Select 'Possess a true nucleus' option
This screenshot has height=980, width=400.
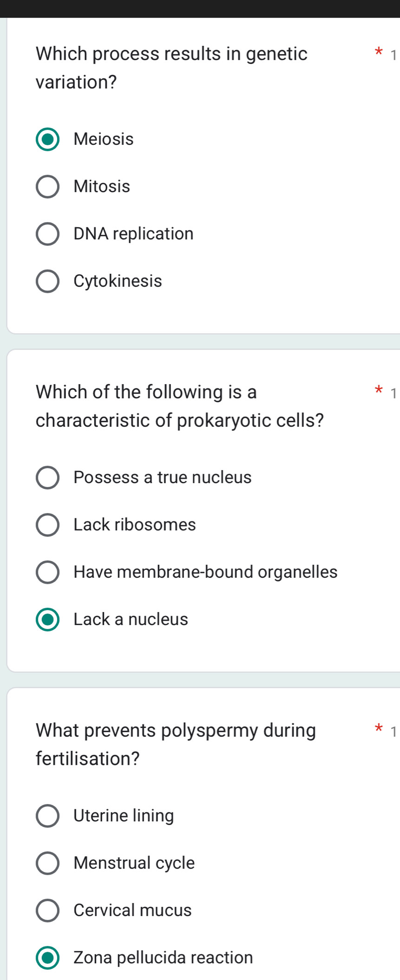(x=47, y=478)
